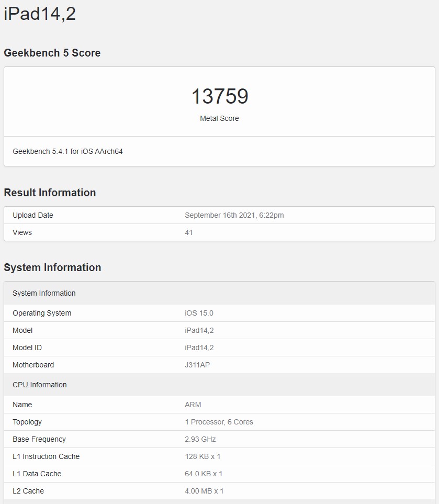Select the iPad14,2 value in Model ID row
The width and height of the screenshot is (439, 504).
click(199, 348)
